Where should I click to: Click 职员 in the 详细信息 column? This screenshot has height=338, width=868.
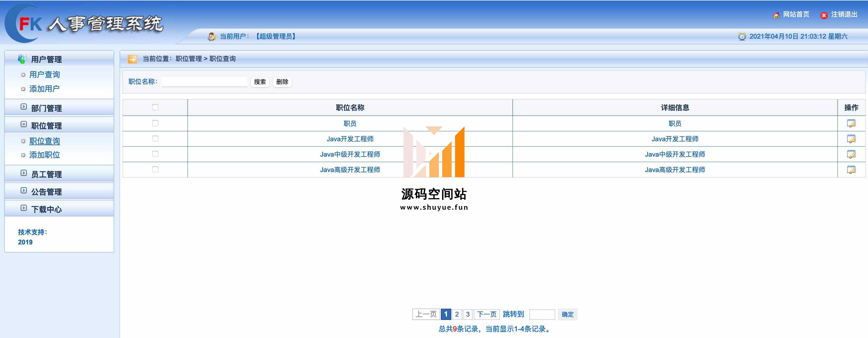pyautogui.click(x=675, y=123)
